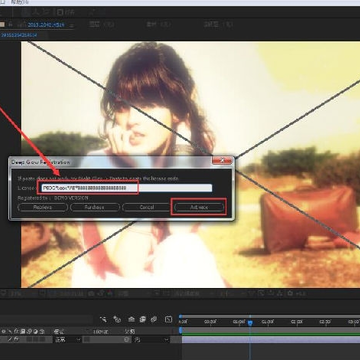Click the layer bar in timeline track
360x360 pixels.
(x=271, y=339)
